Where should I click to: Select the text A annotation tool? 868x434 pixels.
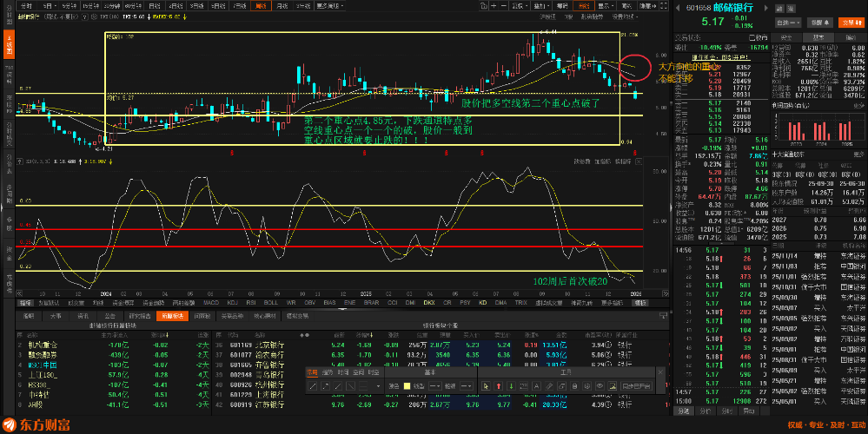tap(536, 386)
